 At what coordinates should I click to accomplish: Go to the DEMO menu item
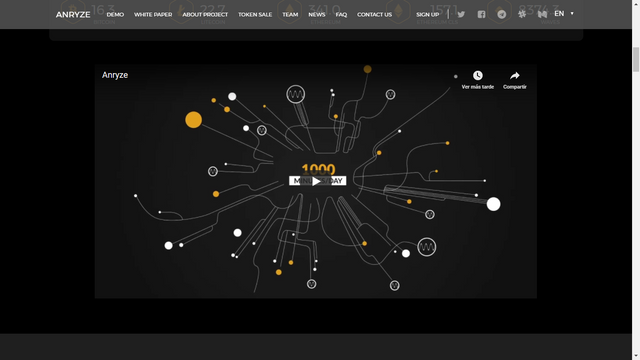pyautogui.click(x=115, y=14)
